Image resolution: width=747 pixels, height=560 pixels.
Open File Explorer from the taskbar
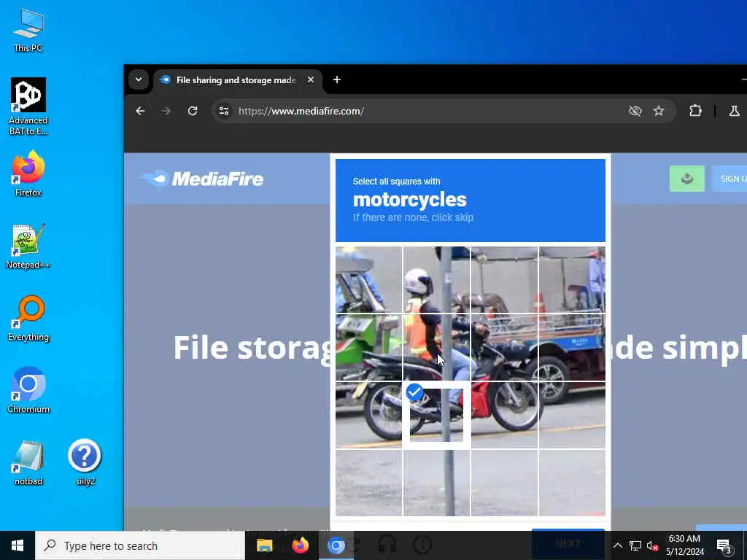(264, 545)
